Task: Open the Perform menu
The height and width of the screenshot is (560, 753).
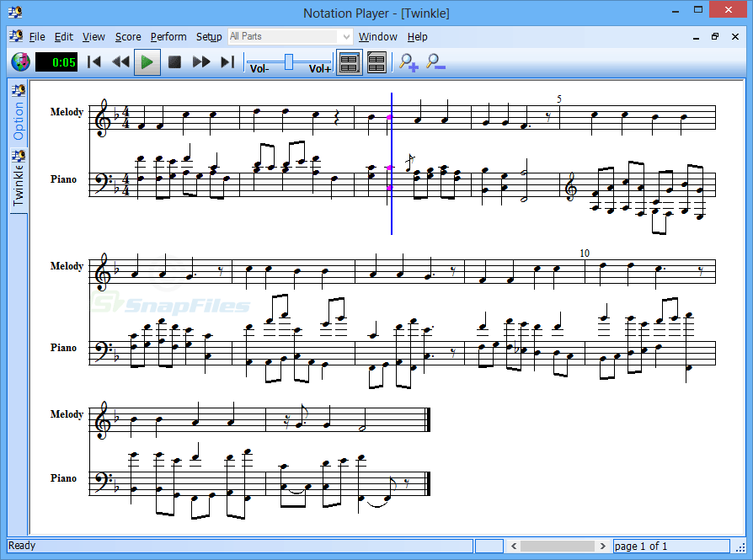Action: point(168,36)
